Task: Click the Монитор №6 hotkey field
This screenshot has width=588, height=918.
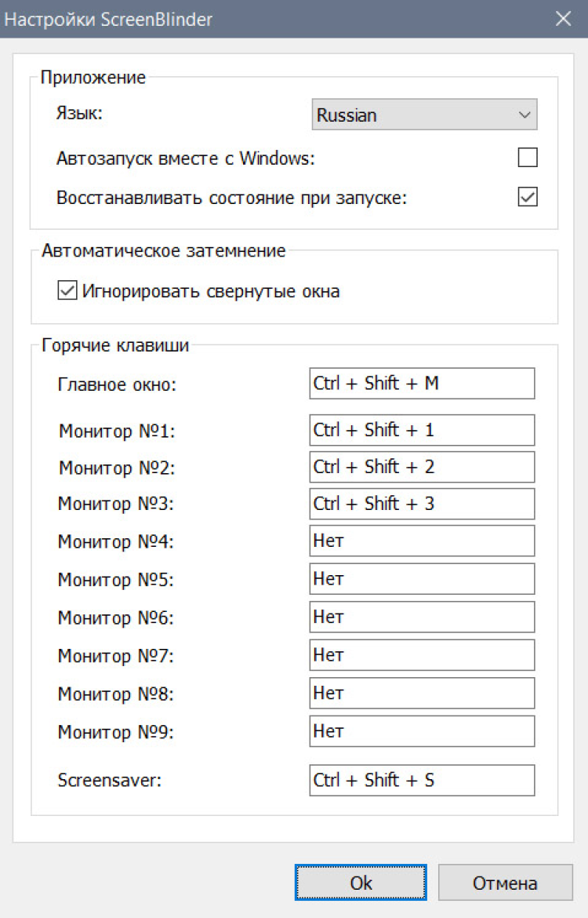Action: coord(422,617)
